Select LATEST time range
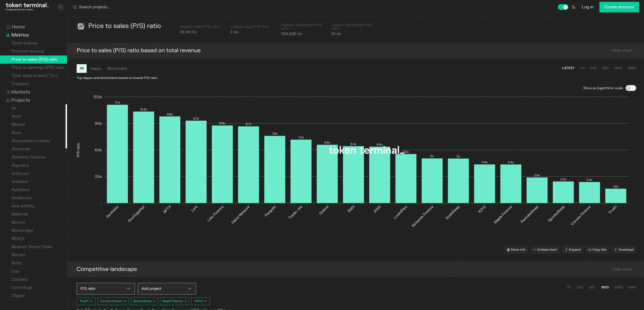Image resolution: width=644 pixels, height=310 pixels. pos(568,68)
